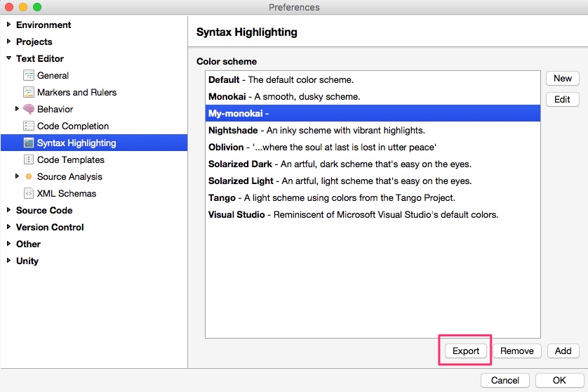Viewport: 588px width, 392px height.
Task: Click Edit color scheme button
Action: pyautogui.click(x=563, y=100)
